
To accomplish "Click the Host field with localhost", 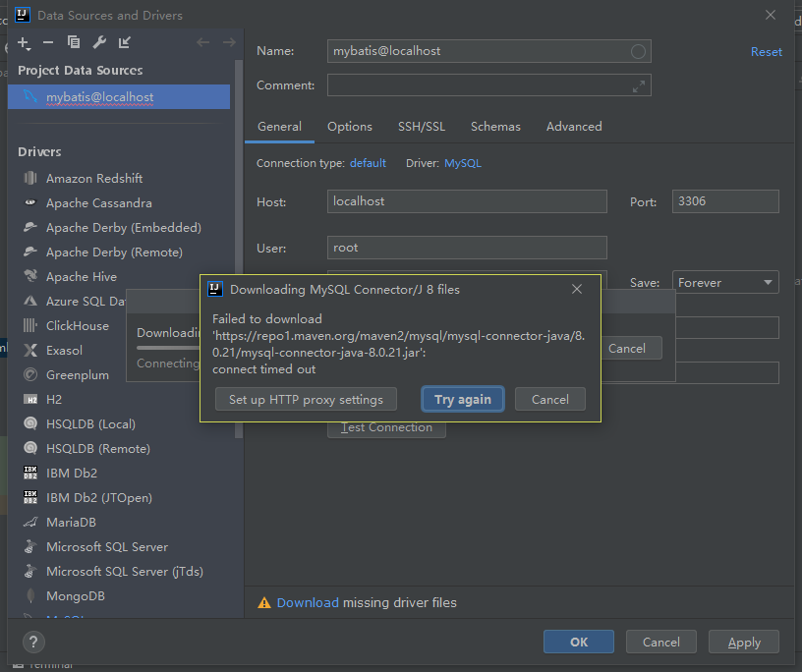I will (467, 201).
